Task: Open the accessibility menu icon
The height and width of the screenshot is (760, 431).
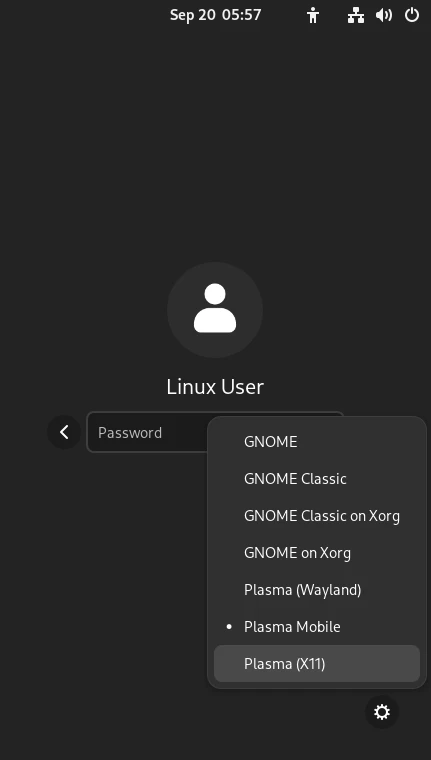Action: (313, 16)
